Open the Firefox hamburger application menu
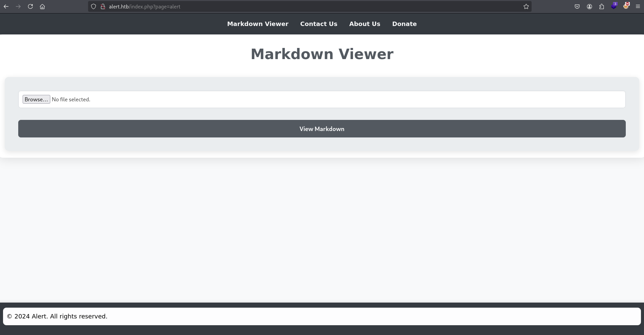This screenshot has height=335, width=644. pyautogui.click(x=638, y=6)
